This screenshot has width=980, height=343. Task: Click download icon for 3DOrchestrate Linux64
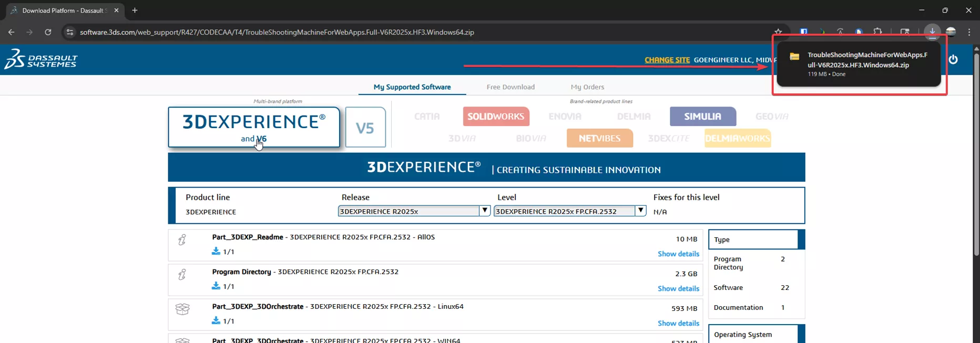tap(216, 320)
